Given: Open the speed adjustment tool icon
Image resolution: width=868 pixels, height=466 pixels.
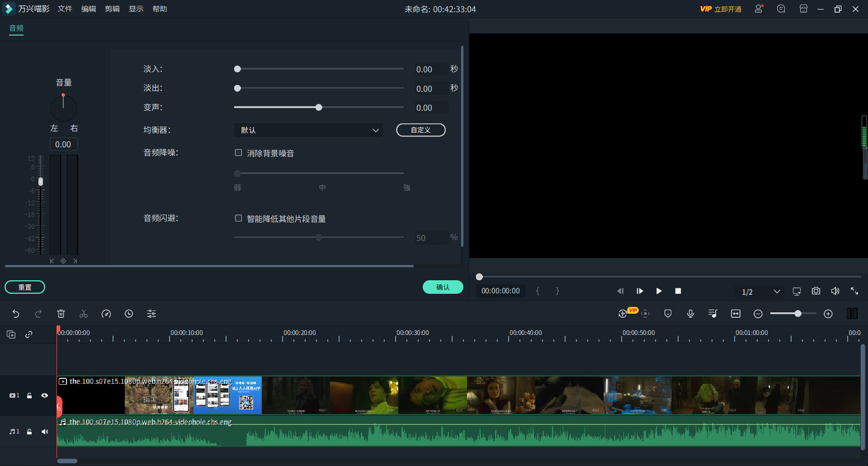Looking at the screenshot, I should click(x=106, y=313).
